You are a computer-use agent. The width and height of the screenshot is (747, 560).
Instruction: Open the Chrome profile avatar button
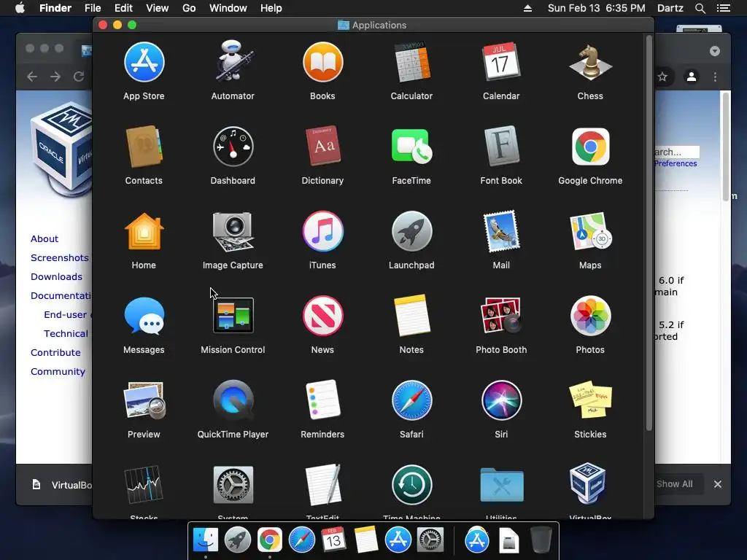pyautogui.click(x=692, y=77)
